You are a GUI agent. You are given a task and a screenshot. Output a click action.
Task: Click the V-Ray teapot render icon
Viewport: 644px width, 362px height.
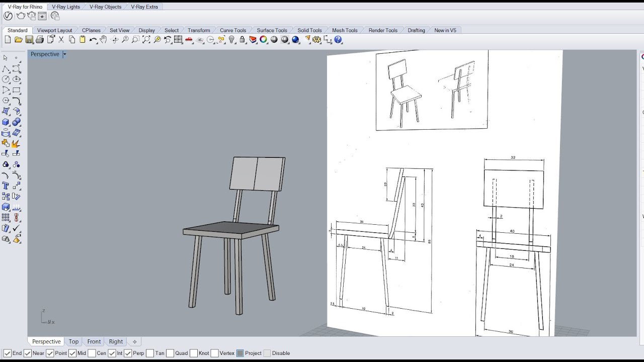click(21, 16)
